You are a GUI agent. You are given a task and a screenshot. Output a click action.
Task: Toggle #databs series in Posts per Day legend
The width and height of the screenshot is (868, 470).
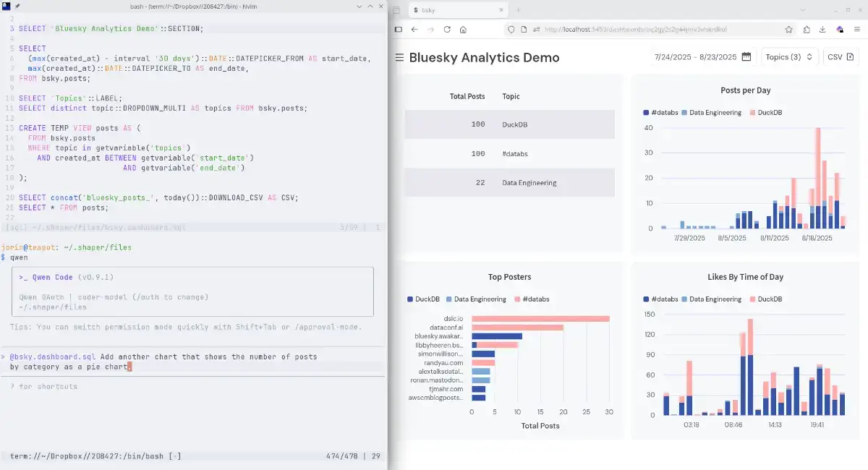click(x=661, y=113)
